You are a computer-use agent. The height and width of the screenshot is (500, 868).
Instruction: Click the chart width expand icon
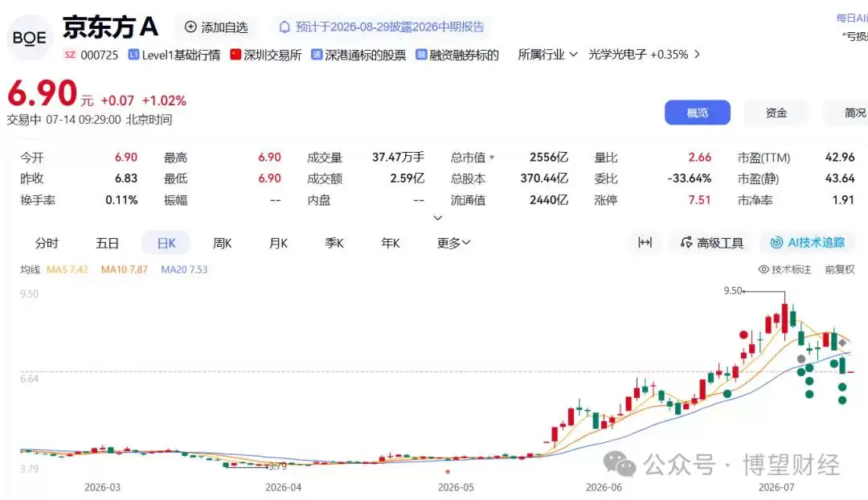point(645,242)
